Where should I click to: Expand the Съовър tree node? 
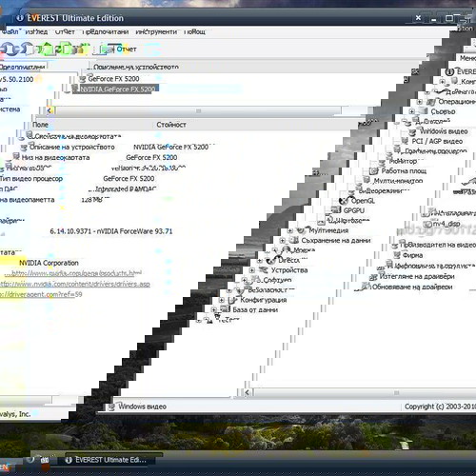tap(412, 111)
